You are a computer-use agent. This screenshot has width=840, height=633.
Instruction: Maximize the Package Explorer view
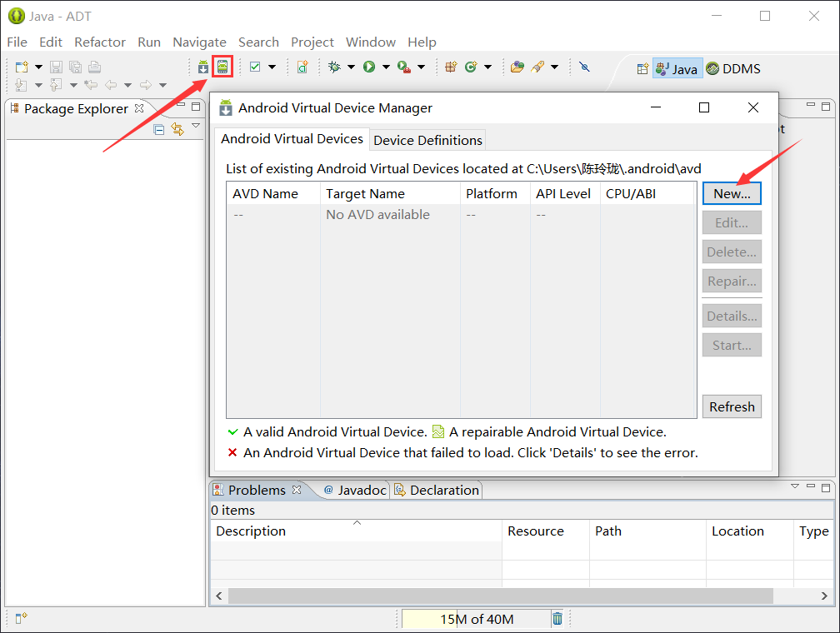[196, 107]
